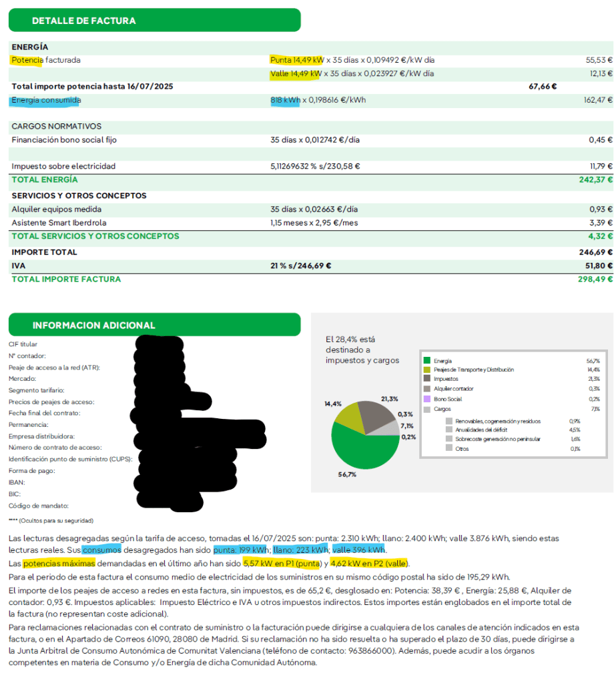The width and height of the screenshot is (616, 683).
Task: Click the dark gray Impuestos legend swatch
Action: [x=427, y=379]
